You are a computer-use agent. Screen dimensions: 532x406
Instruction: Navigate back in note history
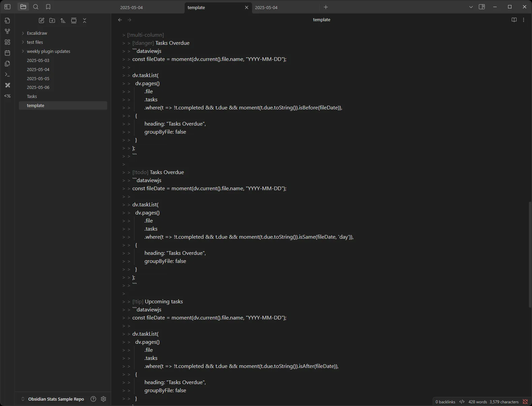[120, 20]
